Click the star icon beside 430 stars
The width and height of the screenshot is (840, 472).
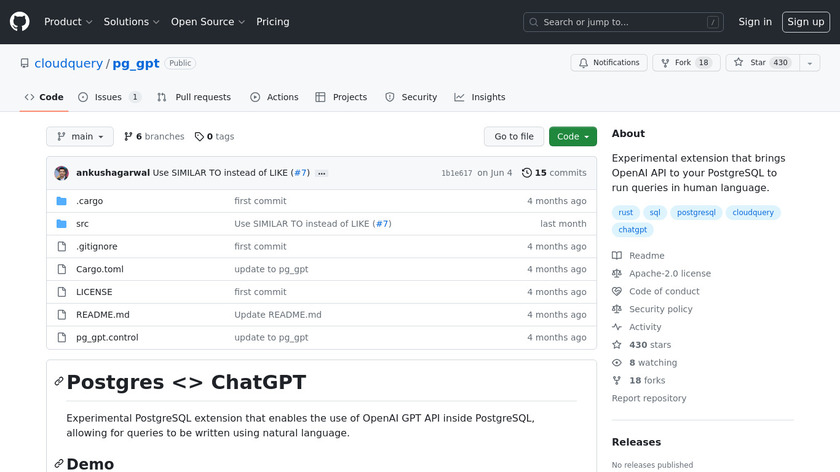(617, 344)
